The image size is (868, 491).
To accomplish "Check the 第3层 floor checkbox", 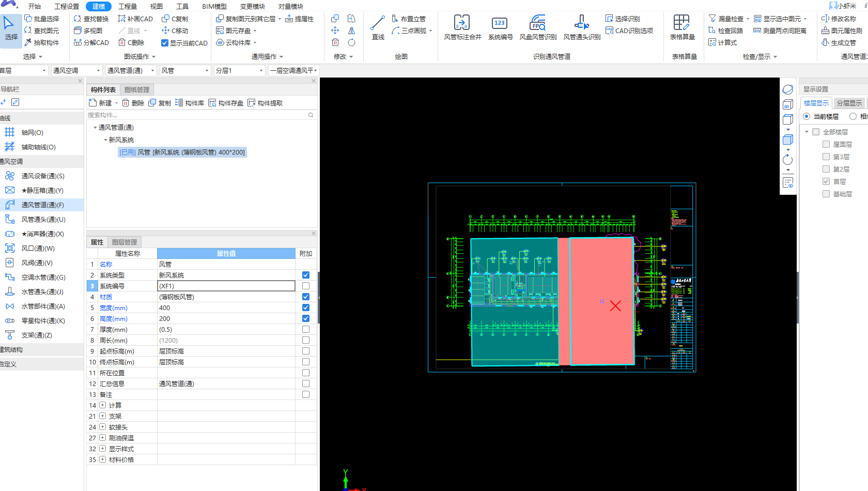I will point(826,157).
